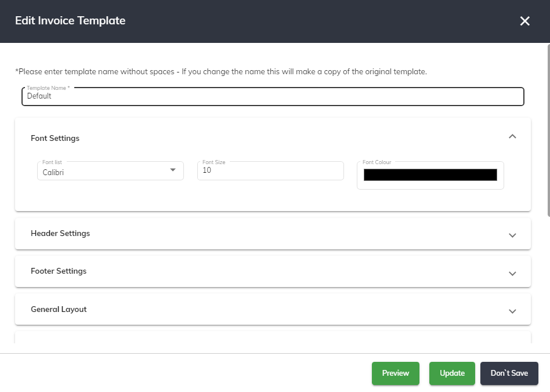Open the Header Settings section
Viewport: 550px width, 392px height.
[x=273, y=234]
